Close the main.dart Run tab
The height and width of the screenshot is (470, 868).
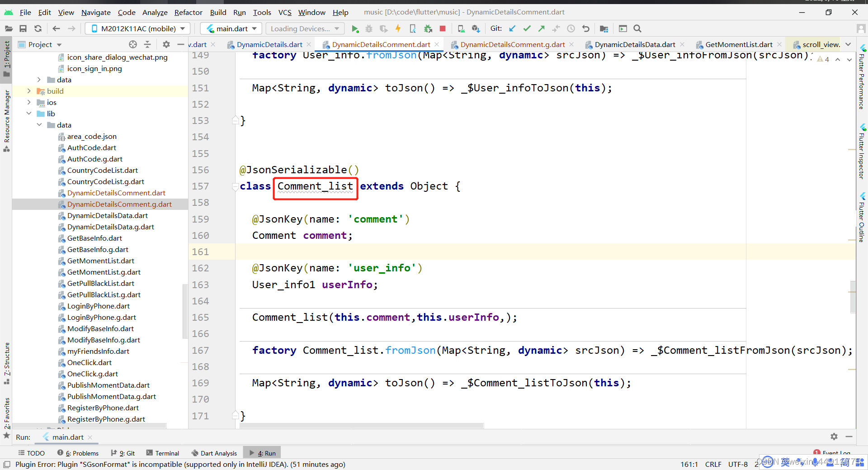90,437
